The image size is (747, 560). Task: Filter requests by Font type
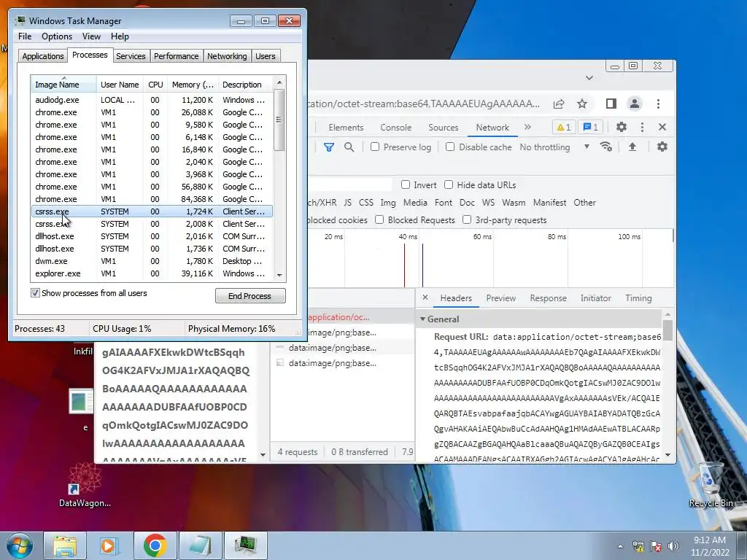(443, 203)
